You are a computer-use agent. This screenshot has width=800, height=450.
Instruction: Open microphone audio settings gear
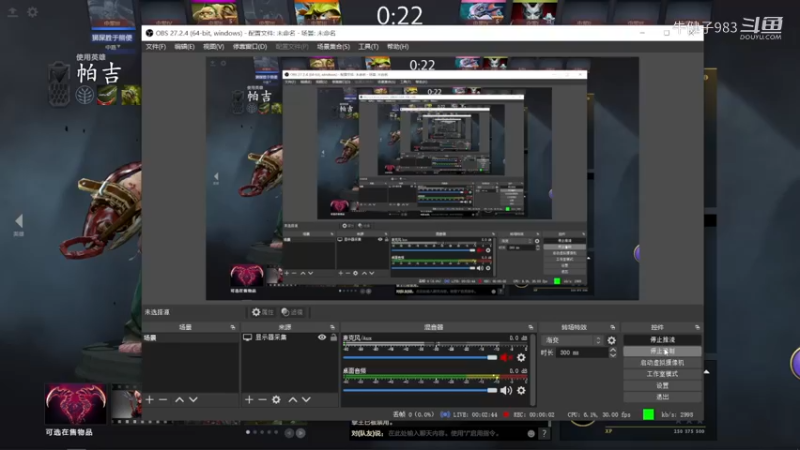pyautogui.click(x=521, y=358)
